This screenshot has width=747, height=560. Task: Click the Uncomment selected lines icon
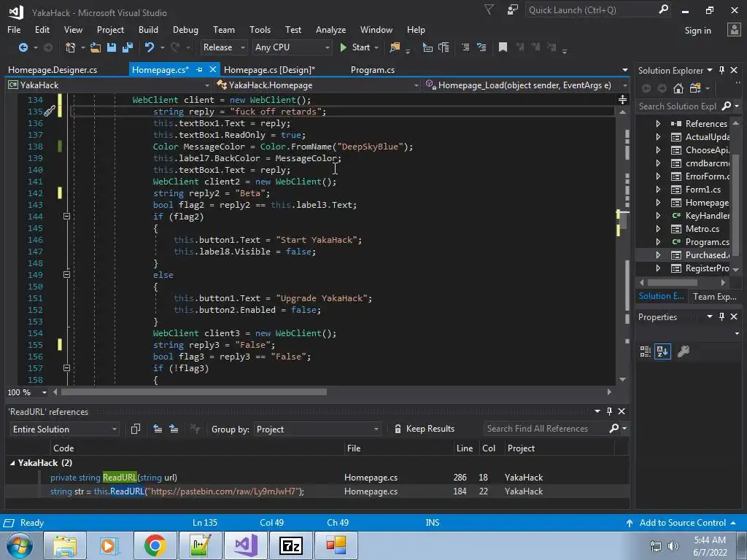pyautogui.click(x=481, y=47)
